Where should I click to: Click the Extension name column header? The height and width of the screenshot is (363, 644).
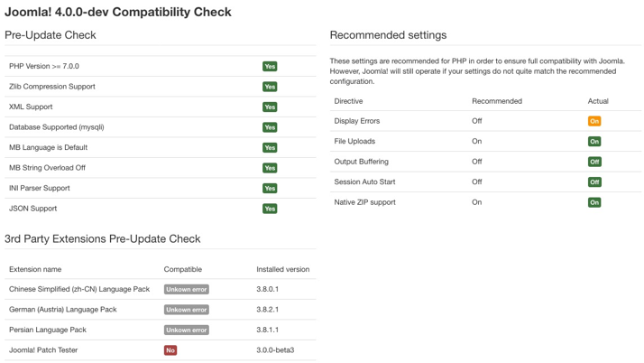35,269
